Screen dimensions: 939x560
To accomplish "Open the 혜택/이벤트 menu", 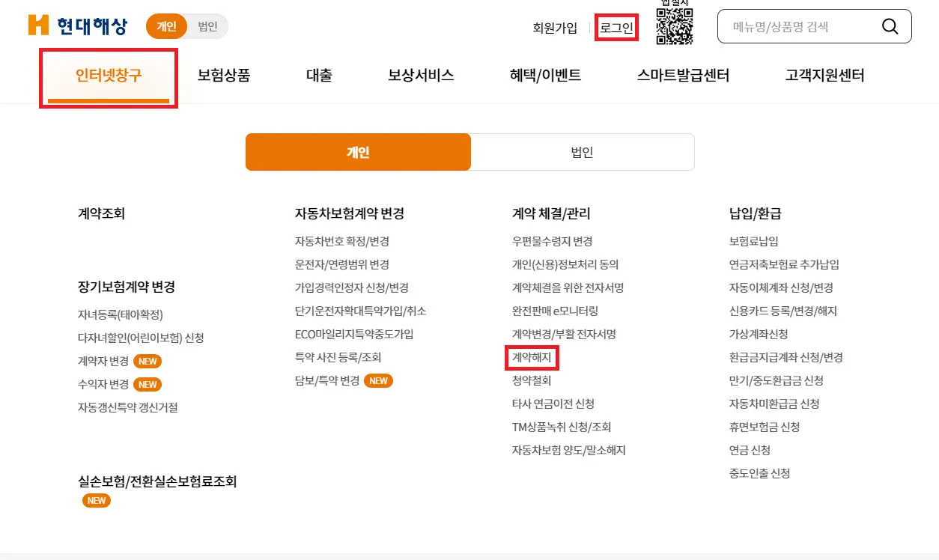I will (x=545, y=75).
